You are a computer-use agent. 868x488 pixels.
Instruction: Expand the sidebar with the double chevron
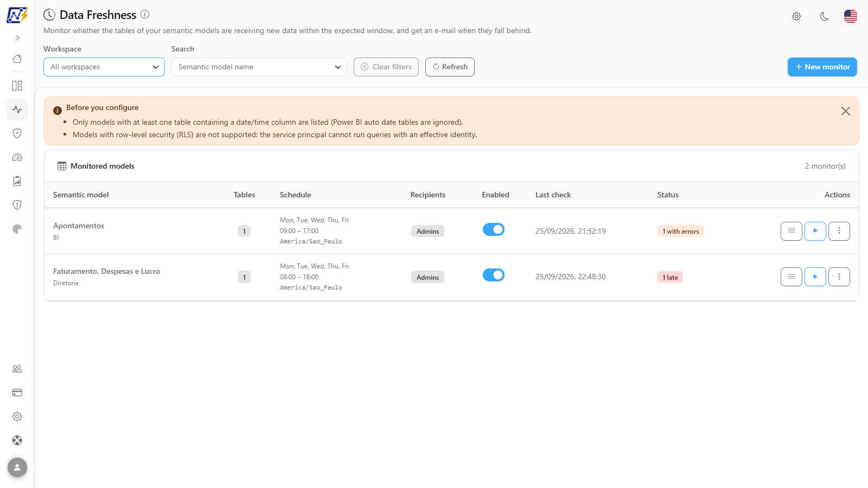pyautogui.click(x=17, y=38)
